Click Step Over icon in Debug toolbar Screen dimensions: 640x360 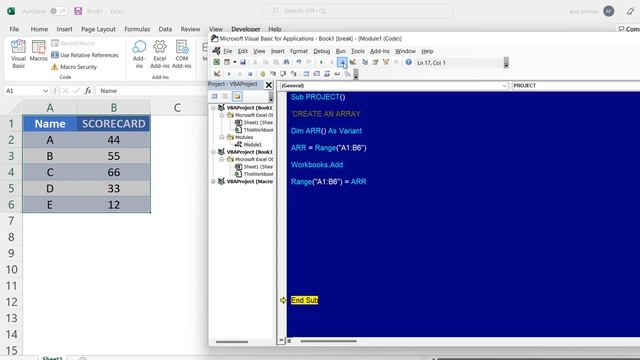tap(283, 74)
